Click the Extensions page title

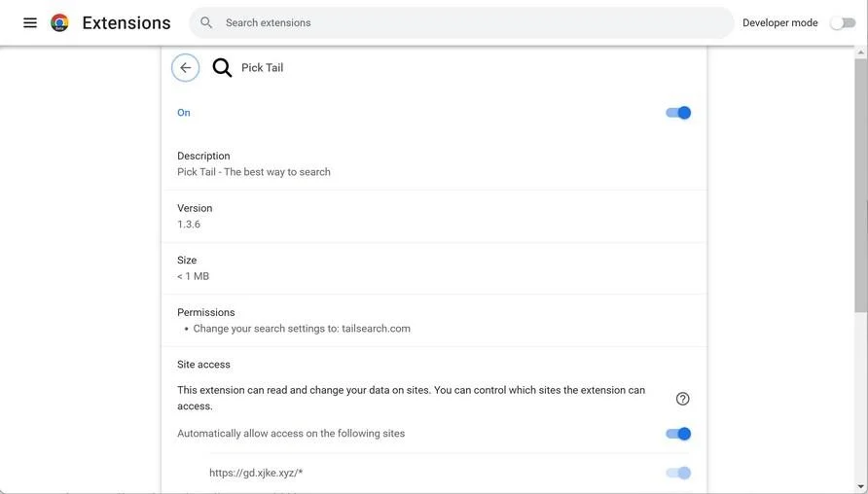click(127, 22)
